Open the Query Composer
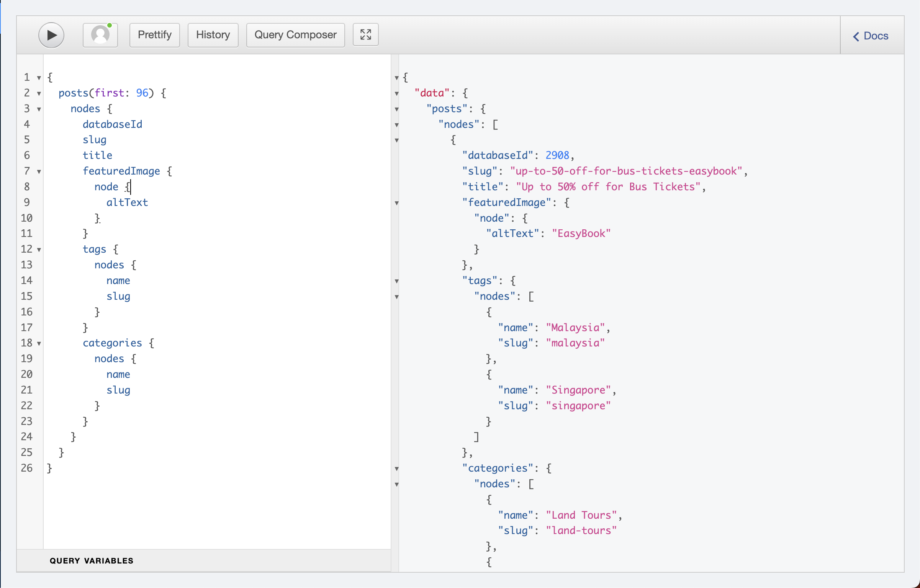The image size is (920, 588). click(295, 35)
